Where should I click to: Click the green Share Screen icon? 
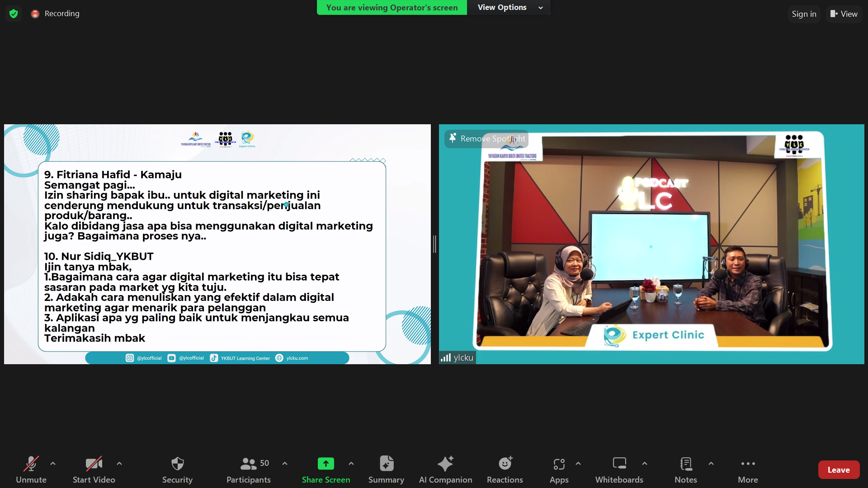[325, 464]
